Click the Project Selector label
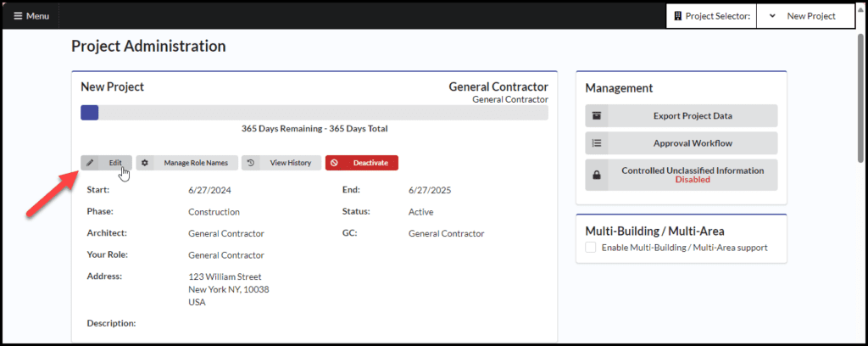The width and height of the screenshot is (868, 346). (x=717, y=16)
